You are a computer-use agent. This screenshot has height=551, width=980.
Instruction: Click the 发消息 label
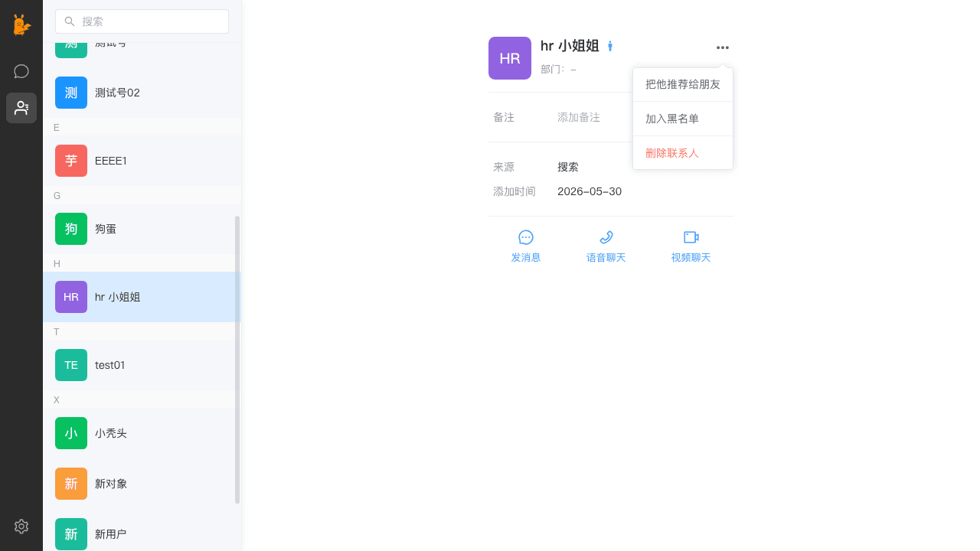point(526,258)
